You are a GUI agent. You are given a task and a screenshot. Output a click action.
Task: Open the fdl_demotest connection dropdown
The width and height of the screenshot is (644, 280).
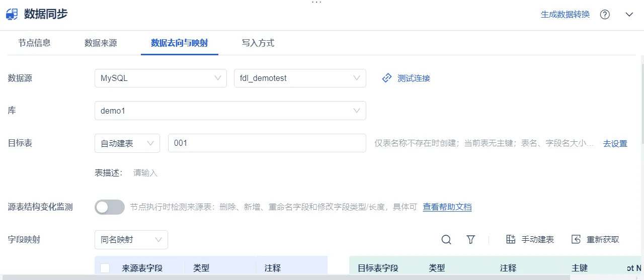pyautogui.click(x=300, y=78)
